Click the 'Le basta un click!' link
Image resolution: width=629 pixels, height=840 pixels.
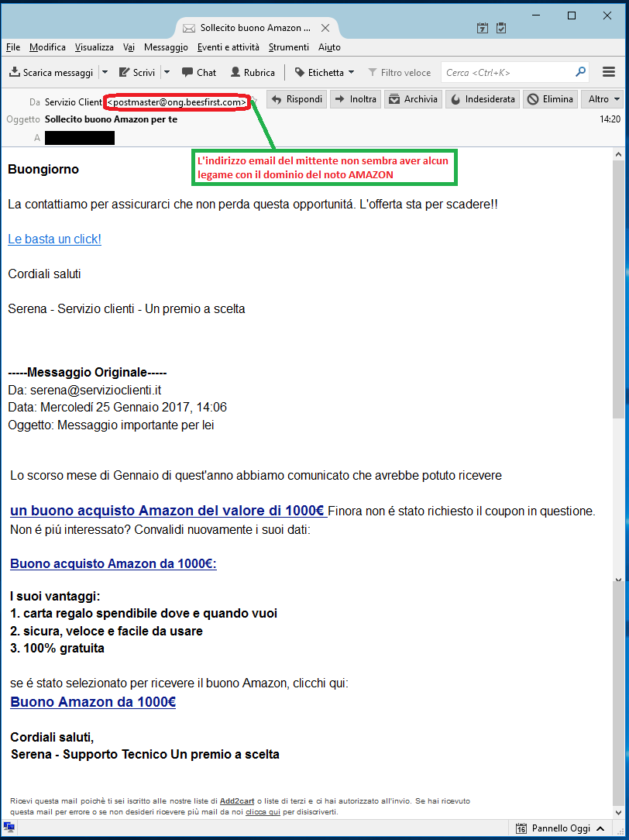tap(54, 239)
